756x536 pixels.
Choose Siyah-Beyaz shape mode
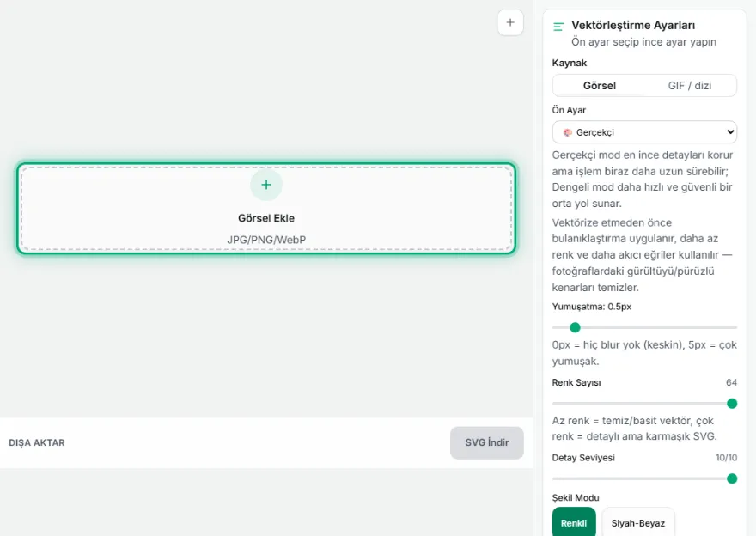coord(637,523)
